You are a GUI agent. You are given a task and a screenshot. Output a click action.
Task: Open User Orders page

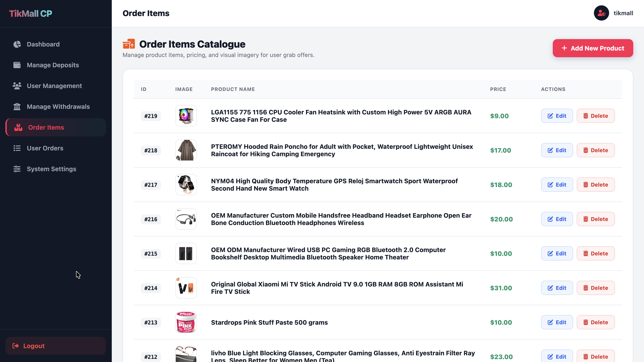pos(56,148)
